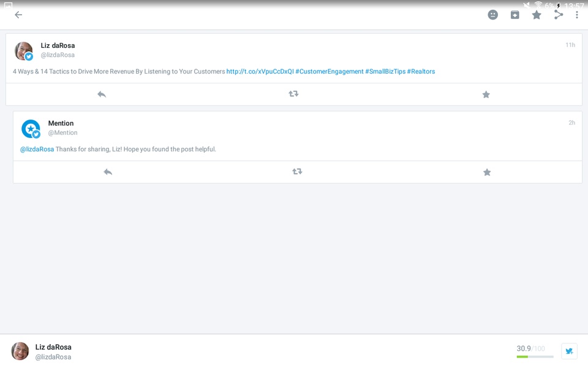Tap the Wi-Fi status icon
This screenshot has width=588, height=368.
538,5
